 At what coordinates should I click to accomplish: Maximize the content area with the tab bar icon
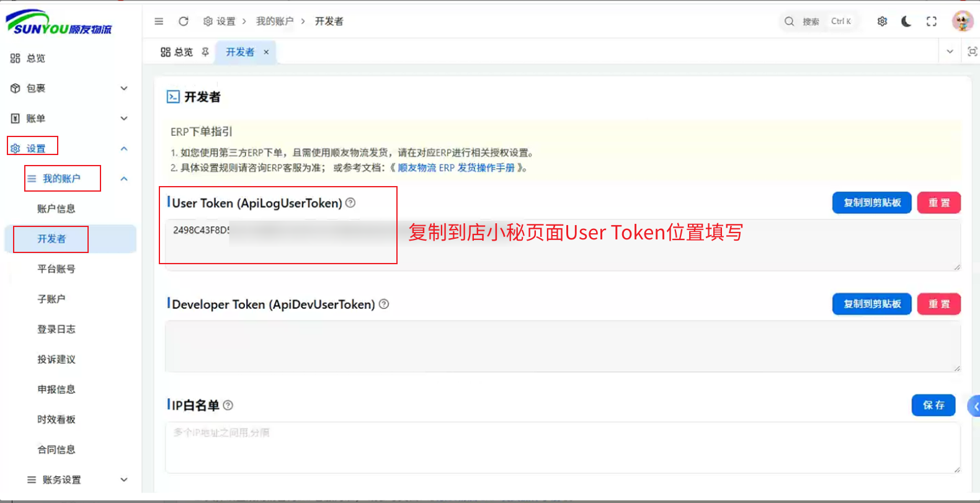972,51
